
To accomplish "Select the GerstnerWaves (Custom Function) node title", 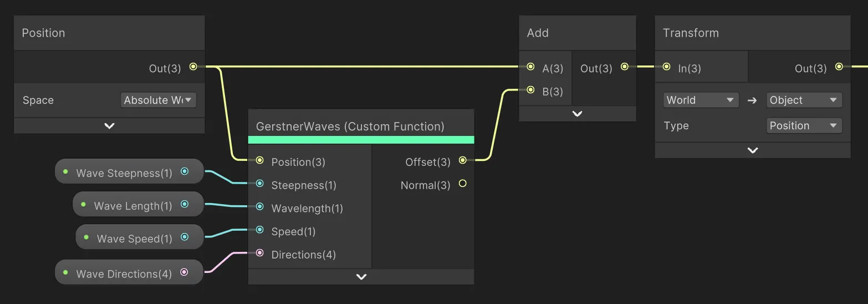I will coord(350,126).
